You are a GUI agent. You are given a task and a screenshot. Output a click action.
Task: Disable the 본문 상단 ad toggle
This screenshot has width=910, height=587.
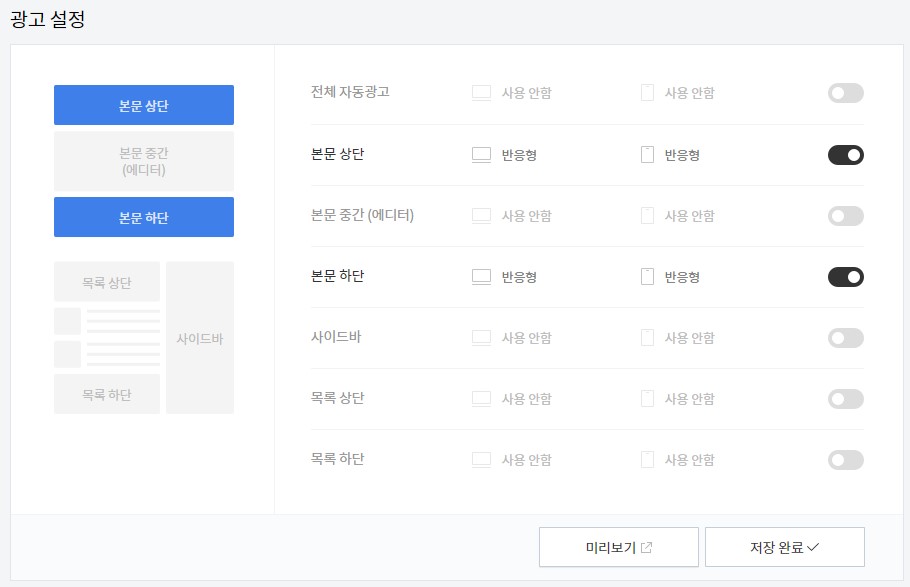coord(845,154)
